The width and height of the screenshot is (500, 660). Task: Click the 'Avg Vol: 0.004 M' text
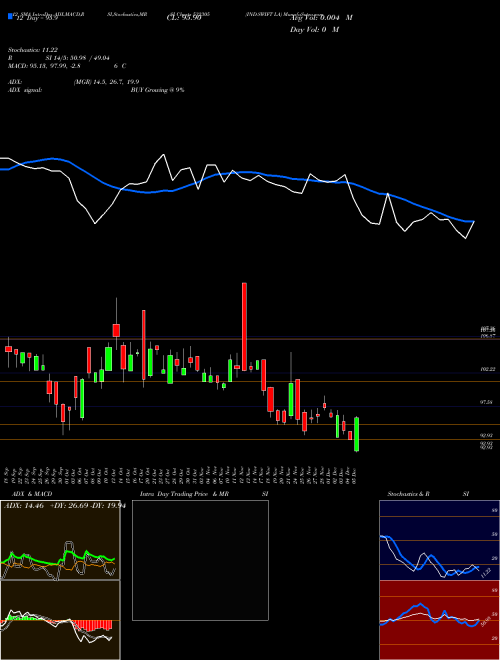coord(321,18)
